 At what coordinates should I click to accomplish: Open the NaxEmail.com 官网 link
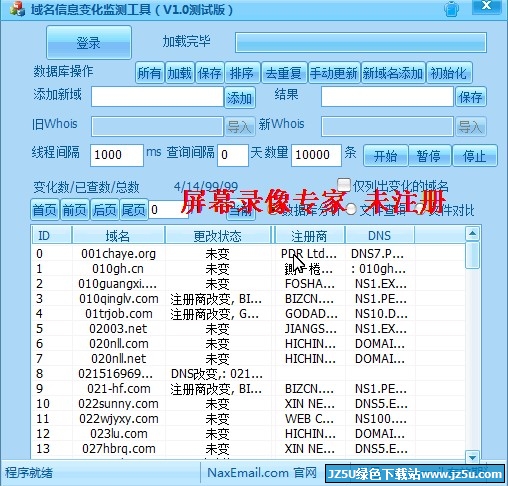tap(262, 473)
